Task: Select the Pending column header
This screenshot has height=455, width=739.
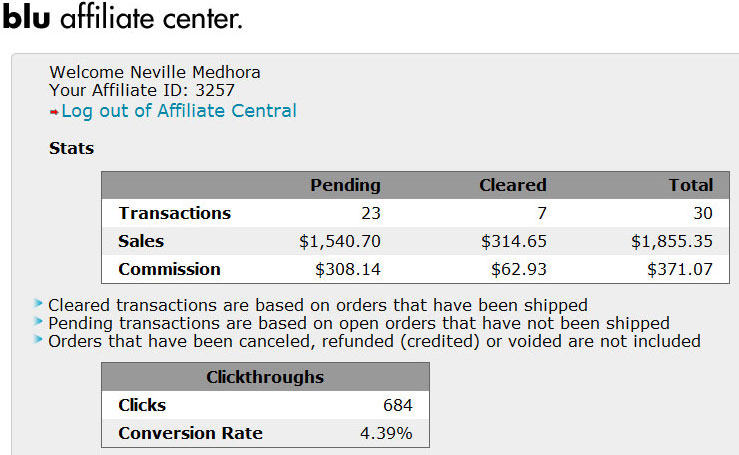Action: [345, 185]
